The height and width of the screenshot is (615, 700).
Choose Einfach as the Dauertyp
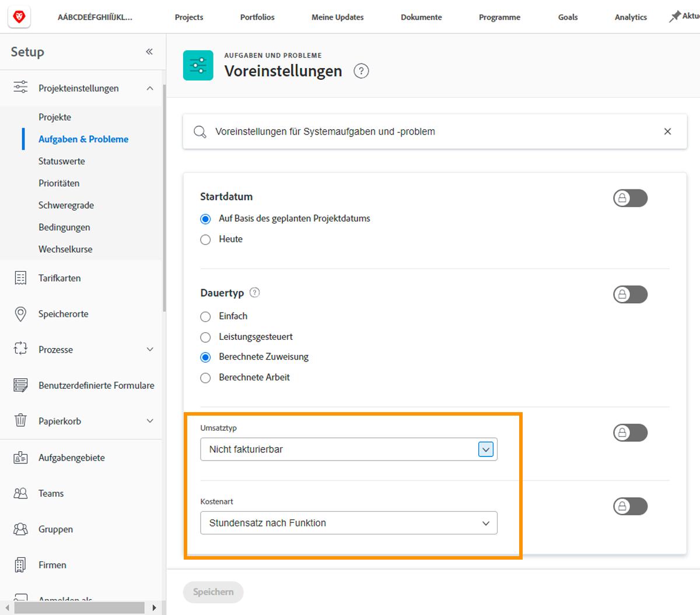[205, 317]
